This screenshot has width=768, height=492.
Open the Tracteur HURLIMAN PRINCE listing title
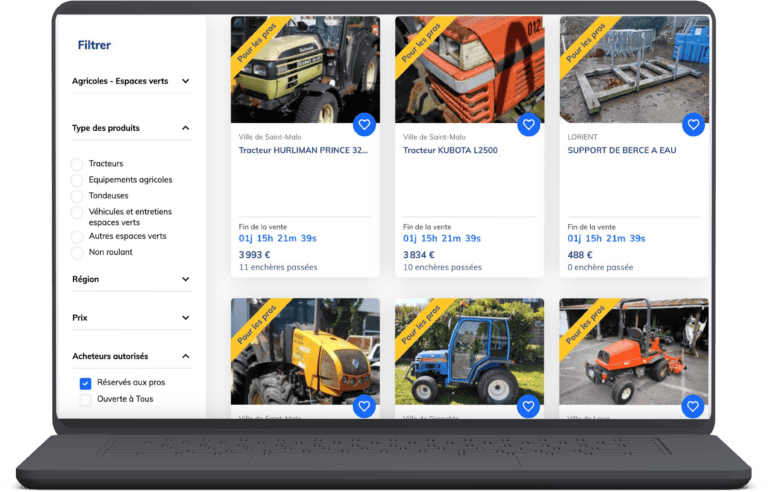(303, 150)
